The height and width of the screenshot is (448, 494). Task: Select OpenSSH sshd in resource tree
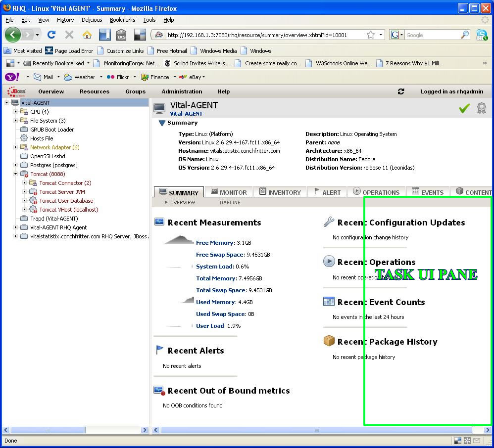point(48,156)
